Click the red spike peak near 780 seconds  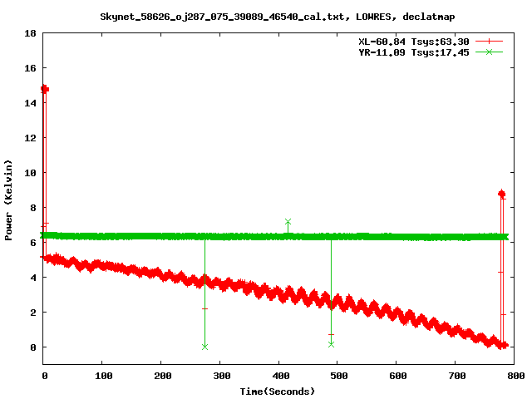[x=502, y=194]
